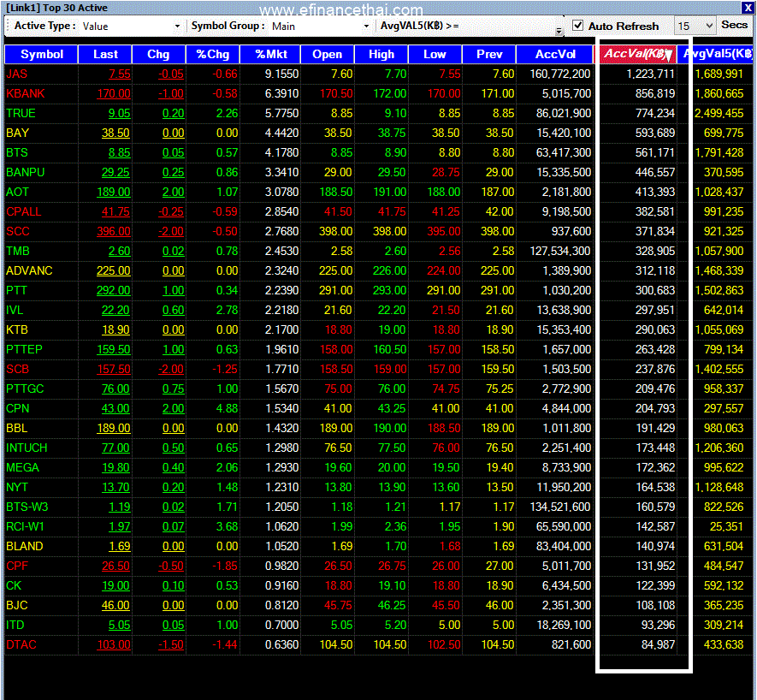757x700 pixels.
Task: Select the RCI-W1 symbol
Action: tap(25, 526)
